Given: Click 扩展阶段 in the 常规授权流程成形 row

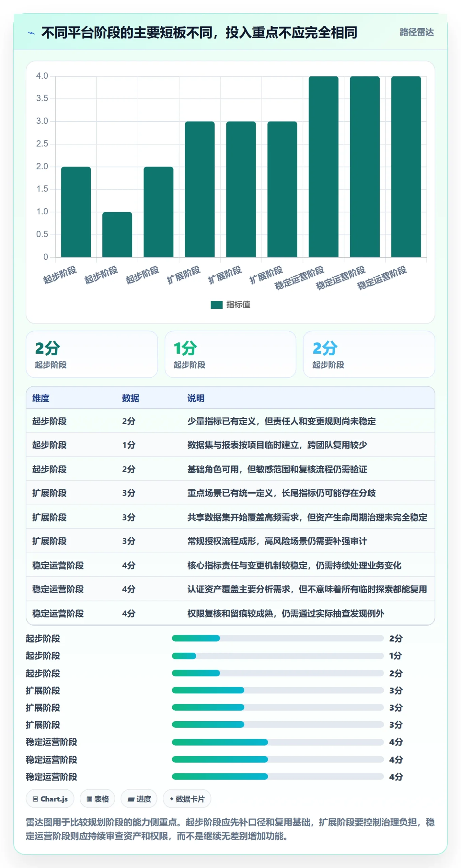Looking at the screenshot, I should click(x=49, y=541).
